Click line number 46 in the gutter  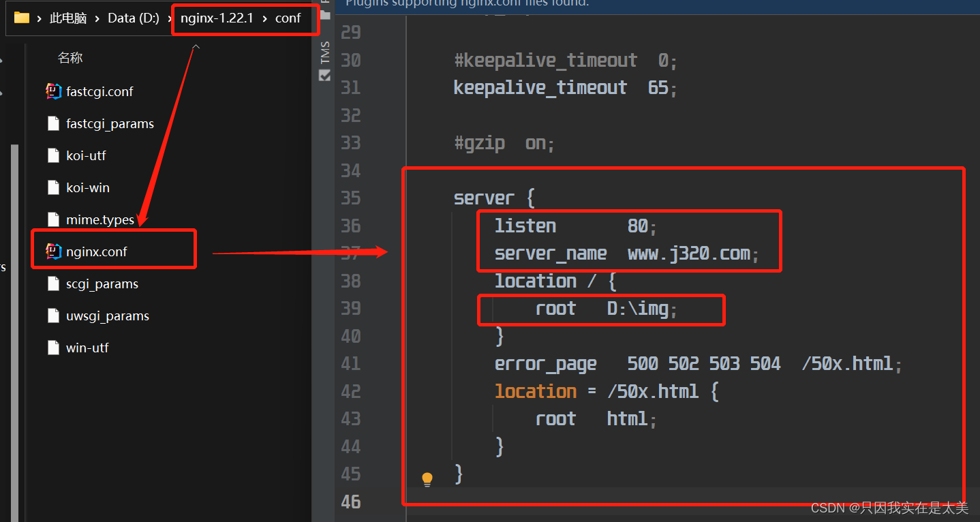point(351,502)
